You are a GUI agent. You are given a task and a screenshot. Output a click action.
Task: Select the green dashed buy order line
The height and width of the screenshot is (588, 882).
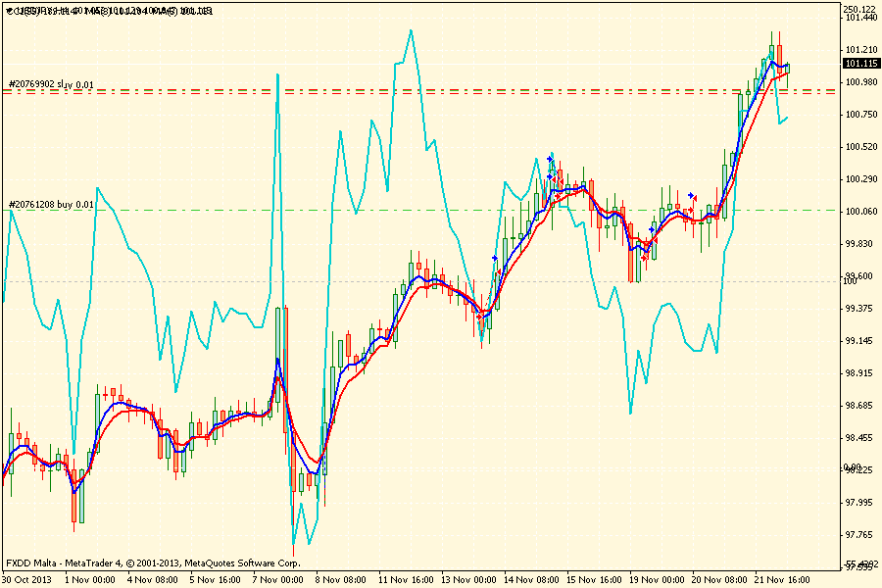[441, 210]
